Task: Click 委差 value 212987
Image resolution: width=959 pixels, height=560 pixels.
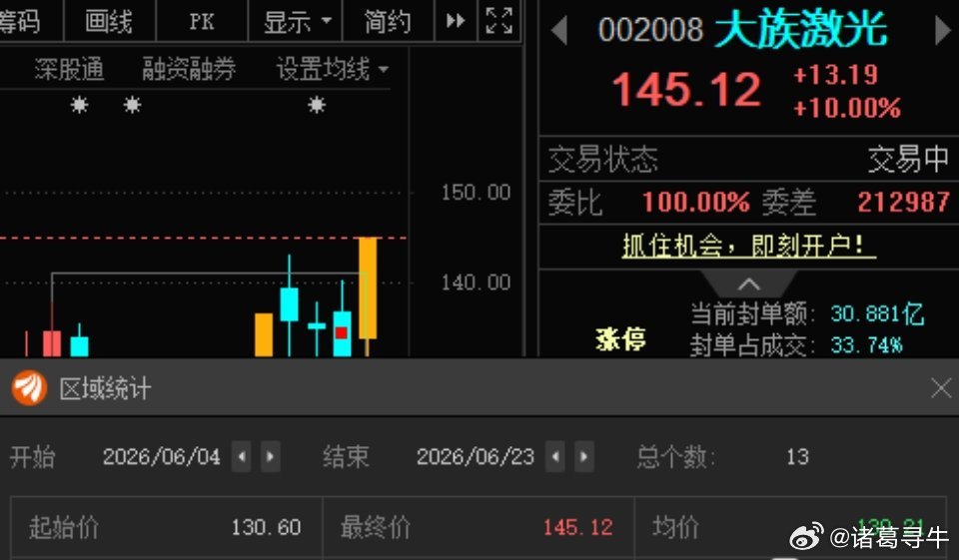Action: point(903,202)
